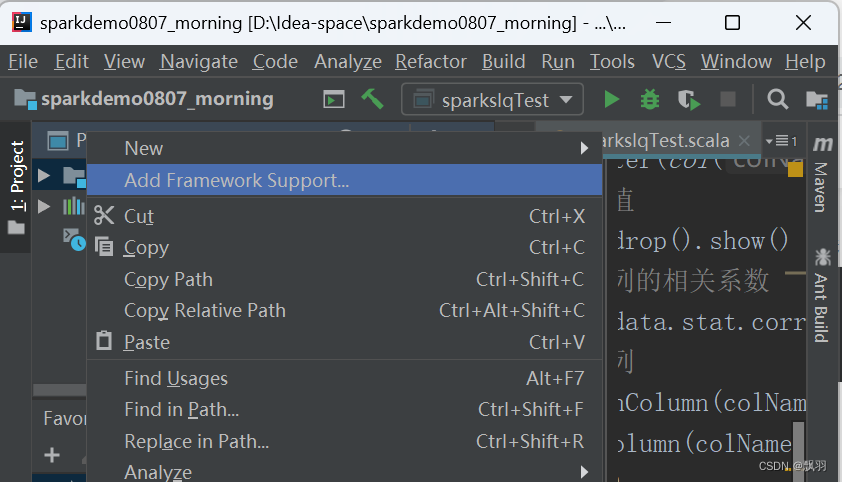
Task: Open the Window menu
Action: point(736,61)
